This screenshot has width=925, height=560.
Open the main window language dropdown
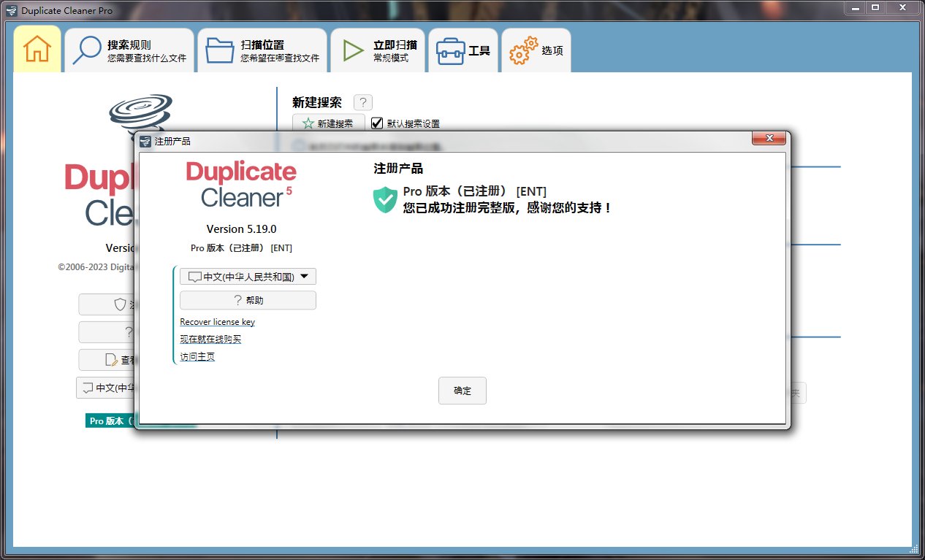106,388
